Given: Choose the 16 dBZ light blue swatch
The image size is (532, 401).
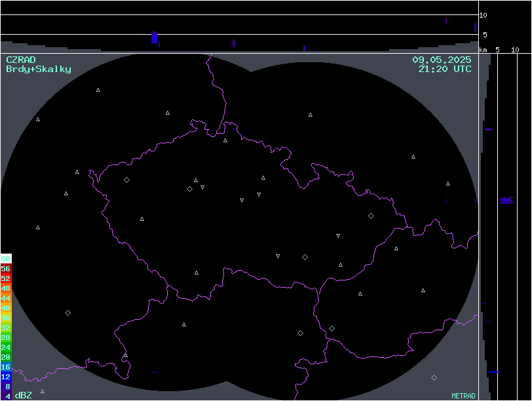Looking at the screenshot, I should coord(6,367).
